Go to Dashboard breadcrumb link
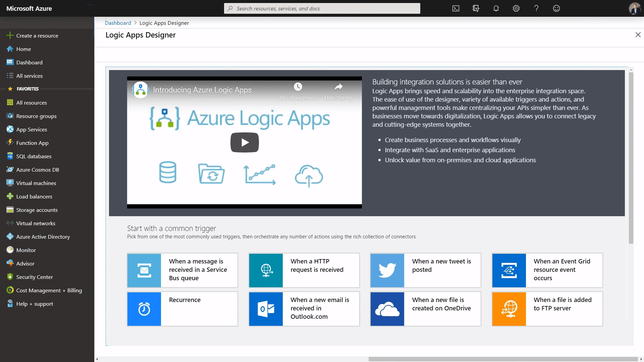The height and width of the screenshot is (362, 644). coord(118,23)
